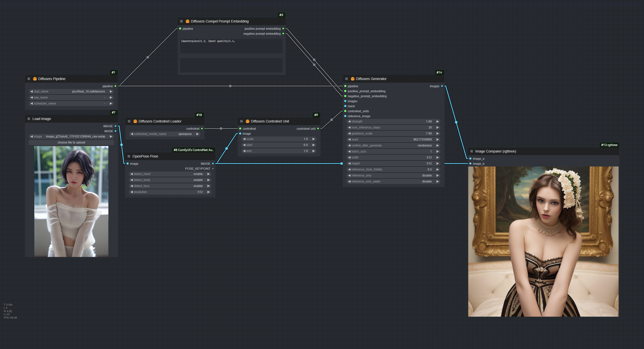Collapse the Load Image node via its square
Image resolution: width=644 pixels, height=349 pixels.
[x=29, y=119]
